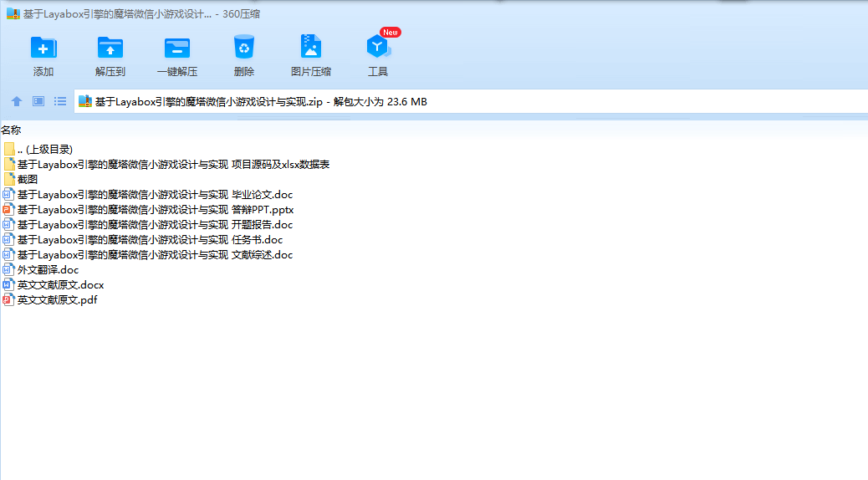Click the 添加 (Add) toolbar icon

[43, 48]
